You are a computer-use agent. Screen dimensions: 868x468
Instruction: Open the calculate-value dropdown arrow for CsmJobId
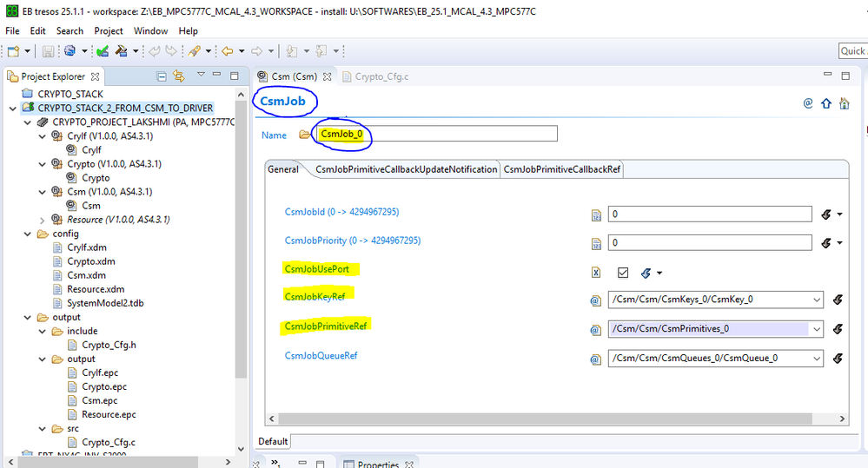tap(840, 214)
